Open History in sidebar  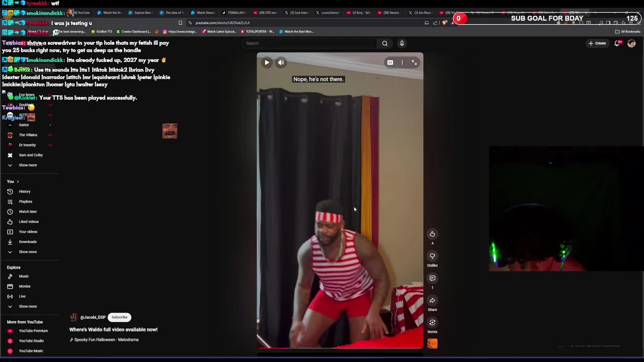(24, 192)
